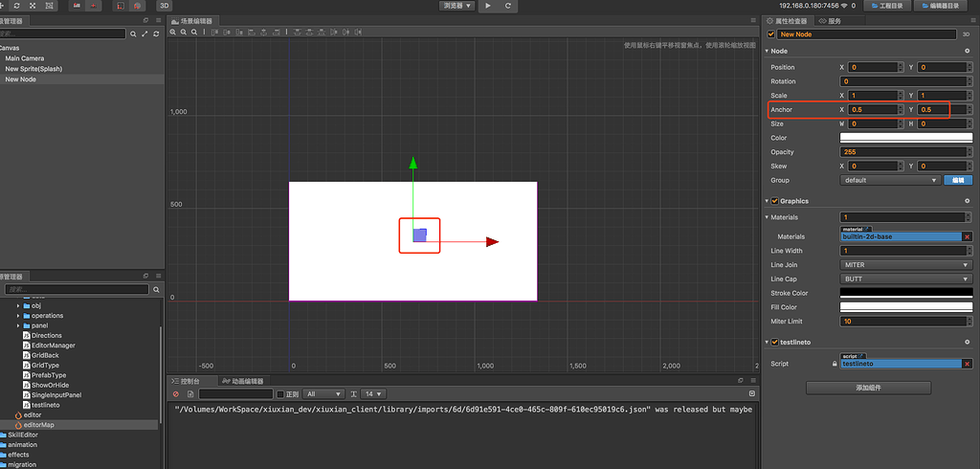
Task: Collapse the Materials array expander
Action: [767, 217]
